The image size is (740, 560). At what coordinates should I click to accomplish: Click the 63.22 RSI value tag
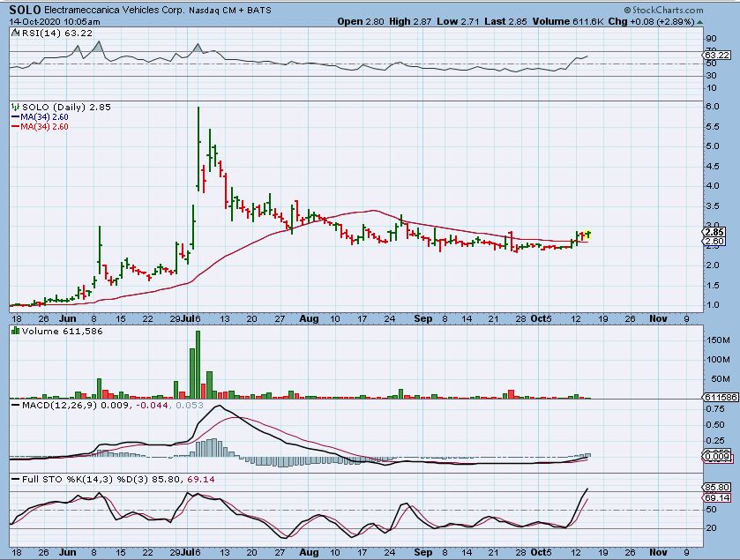tap(714, 56)
